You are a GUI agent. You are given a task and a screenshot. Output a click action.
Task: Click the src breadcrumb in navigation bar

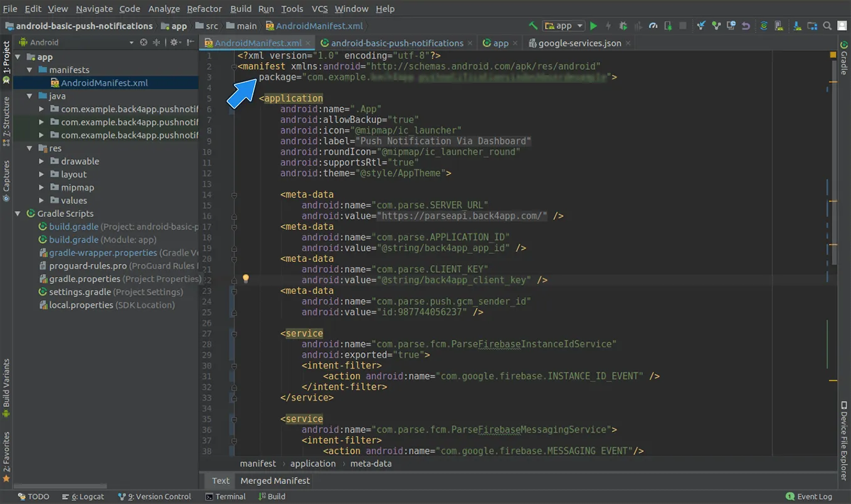pyautogui.click(x=207, y=26)
